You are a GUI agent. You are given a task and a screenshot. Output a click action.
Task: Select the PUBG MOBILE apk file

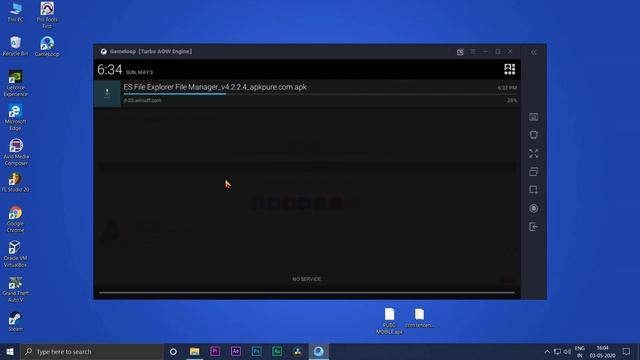pyautogui.click(x=389, y=321)
